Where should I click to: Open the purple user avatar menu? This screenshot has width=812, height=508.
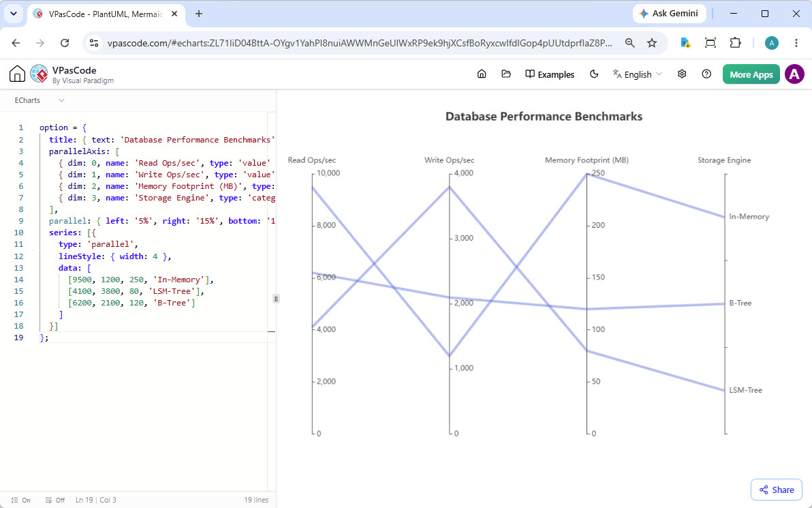click(794, 74)
